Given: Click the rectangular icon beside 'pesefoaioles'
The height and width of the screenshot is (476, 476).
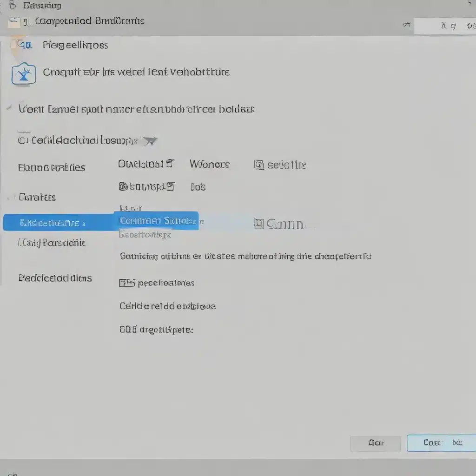Looking at the screenshot, I should pyautogui.click(x=127, y=283).
